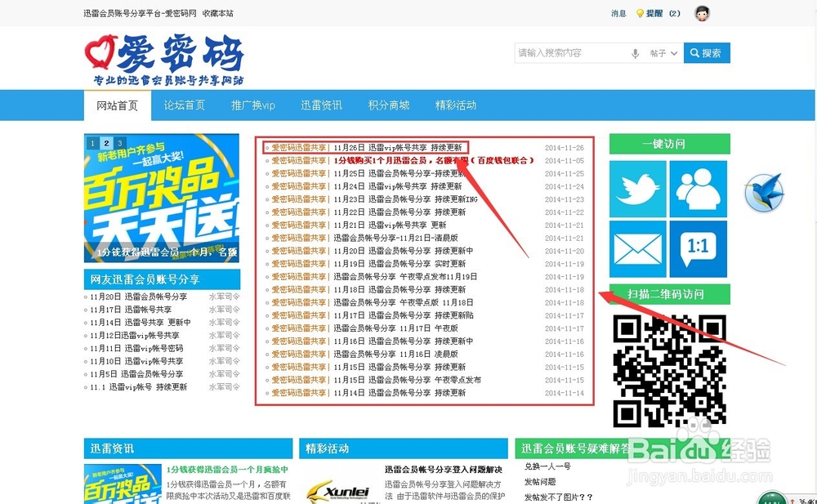Image resolution: width=817 pixels, height=504 pixels.
Task: Click the 发帖问题 FAQ link
Action: (540, 482)
